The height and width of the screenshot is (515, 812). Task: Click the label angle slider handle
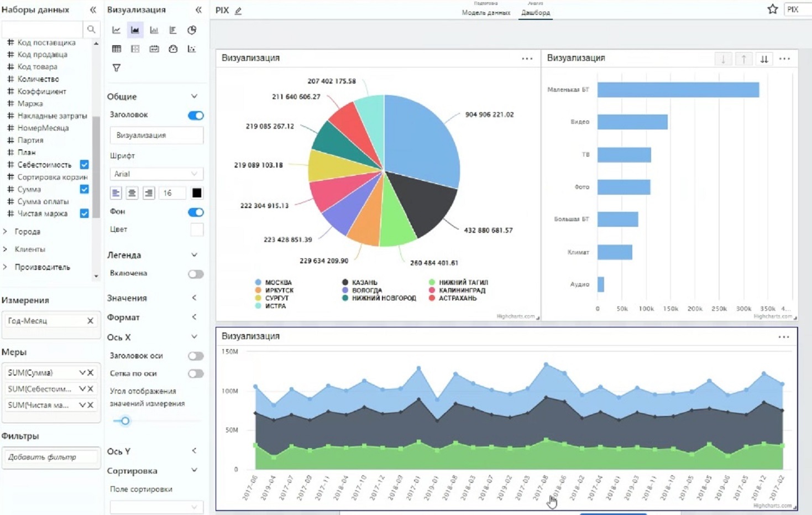125,421
